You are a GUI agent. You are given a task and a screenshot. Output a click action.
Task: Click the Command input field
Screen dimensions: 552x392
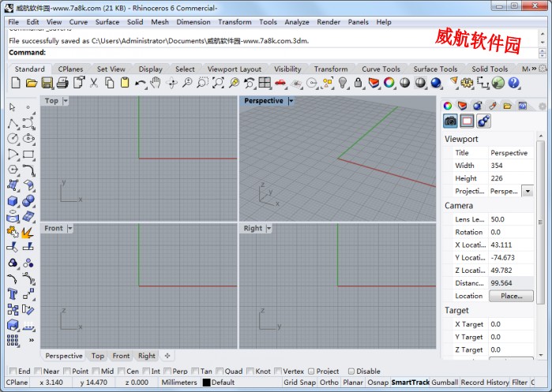click(272, 53)
